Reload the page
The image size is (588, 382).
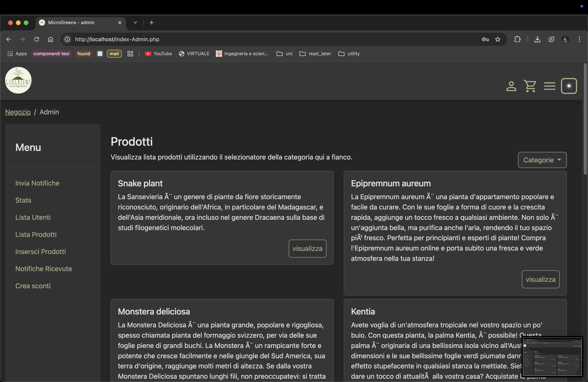(x=37, y=39)
